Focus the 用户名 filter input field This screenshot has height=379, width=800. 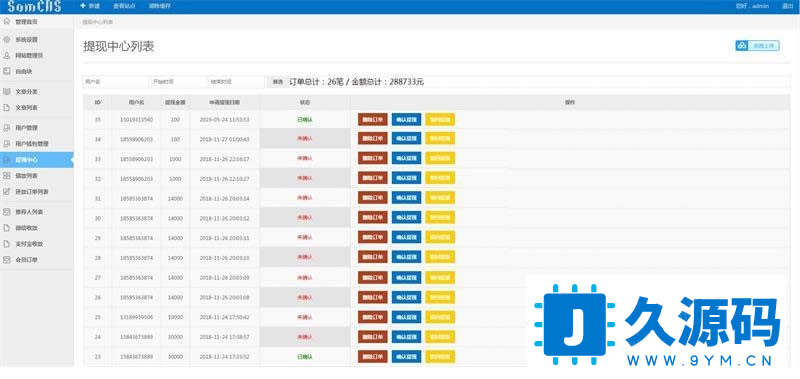tap(115, 82)
